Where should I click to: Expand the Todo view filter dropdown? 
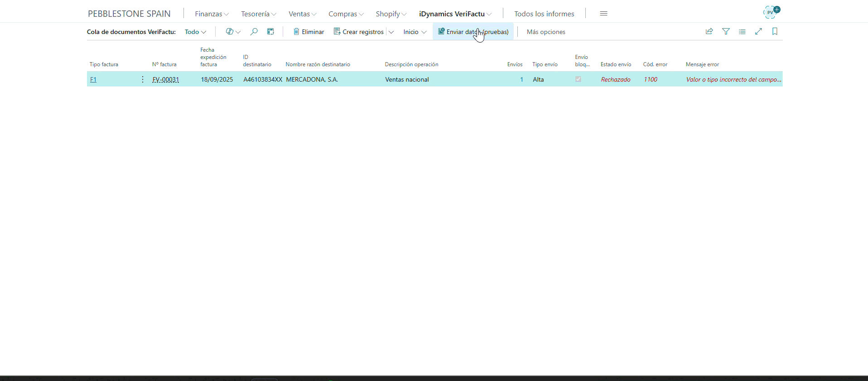pos(195,32)
